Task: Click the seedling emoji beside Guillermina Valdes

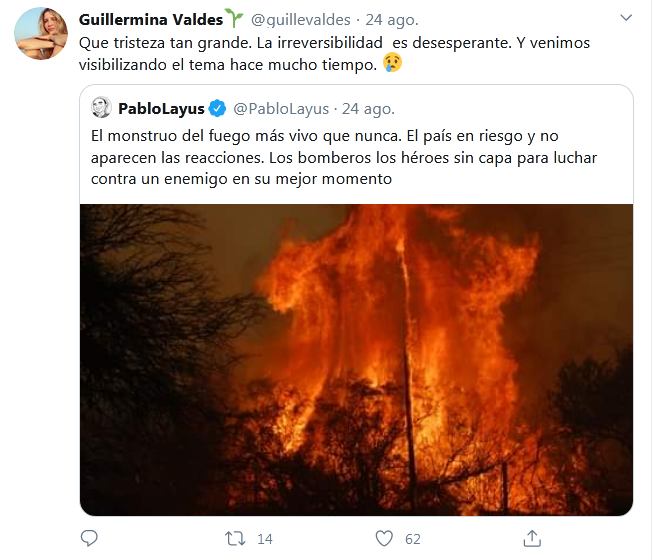Action: pos(234,18)
